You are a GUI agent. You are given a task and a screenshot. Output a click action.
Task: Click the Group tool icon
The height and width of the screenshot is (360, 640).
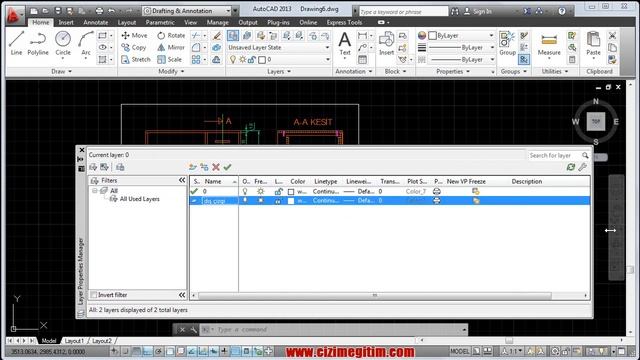coord(507,43)
